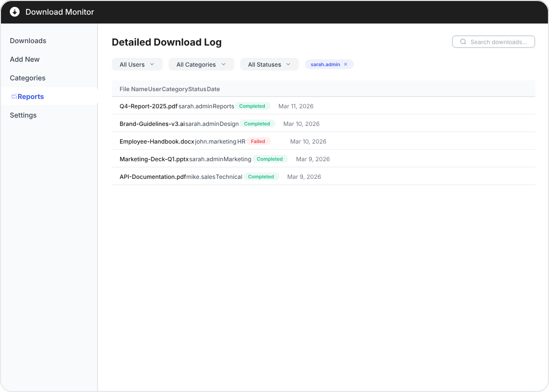Remove the sarah.admin filter chip
This screenshot has width=549, height=392.
click(x=346, y=64)
